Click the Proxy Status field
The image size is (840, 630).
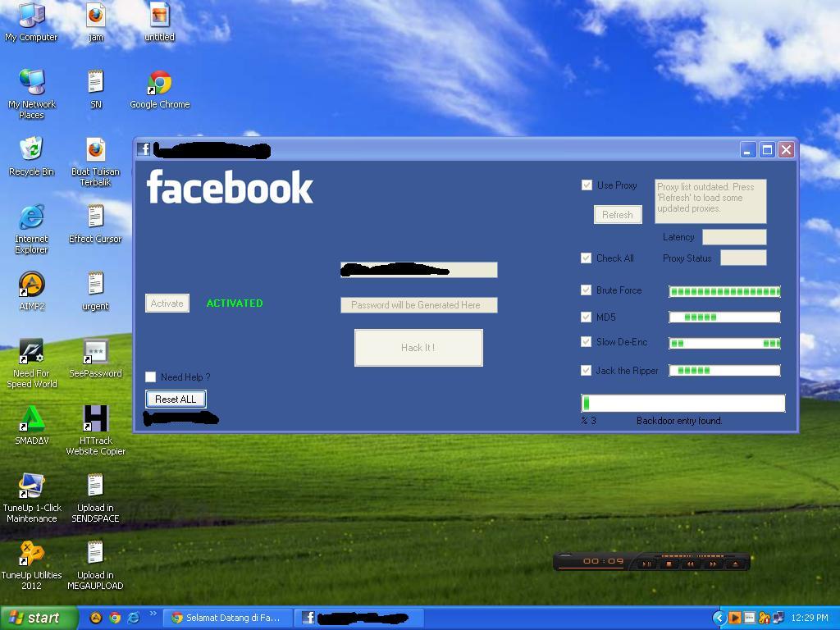tap(743, 258)
